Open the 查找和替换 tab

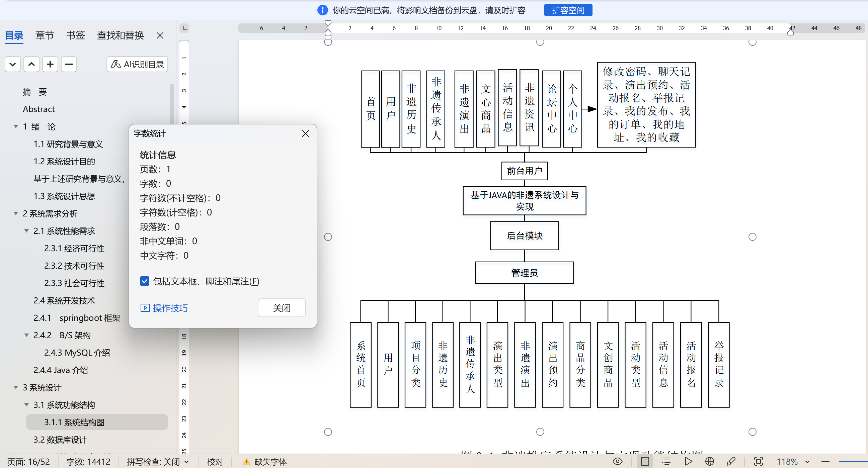pos(120,35)
